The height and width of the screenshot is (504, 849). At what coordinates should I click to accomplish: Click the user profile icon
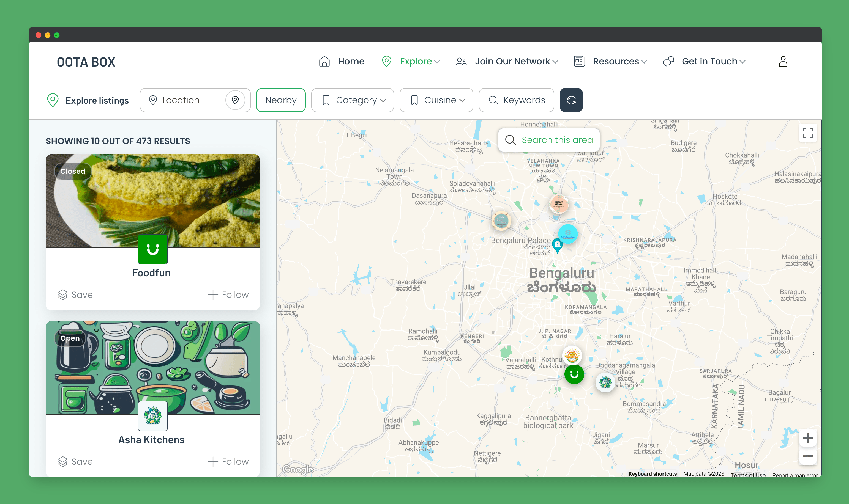click(x=783, y=62)
